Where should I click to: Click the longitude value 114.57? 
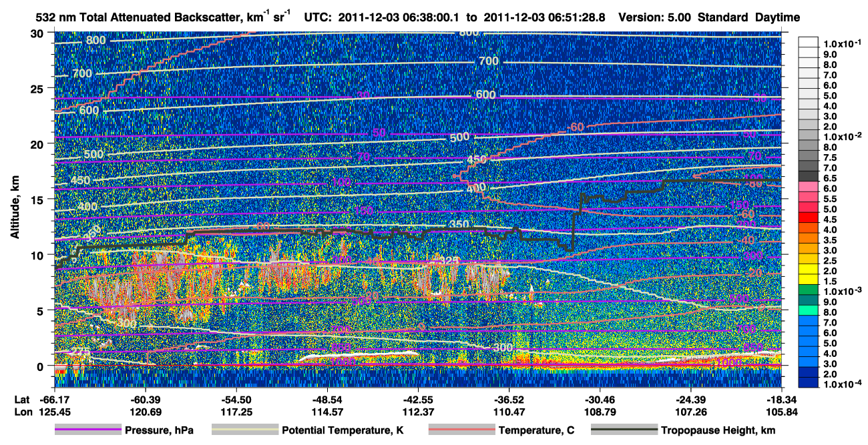coord(327,411)
